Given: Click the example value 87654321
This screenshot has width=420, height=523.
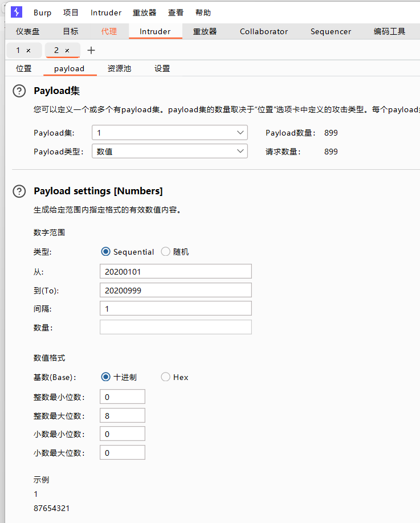Looking at the screenshot, I should 52,508.
